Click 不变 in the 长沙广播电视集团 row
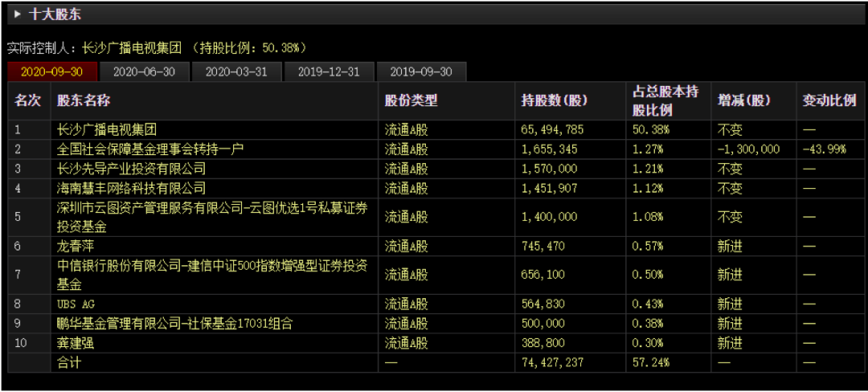Viewport: 868px width, 392px height. point(730,130)
